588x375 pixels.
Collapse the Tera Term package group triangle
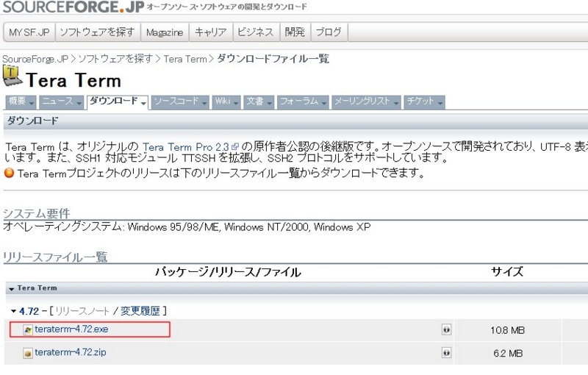coord(11,289)
